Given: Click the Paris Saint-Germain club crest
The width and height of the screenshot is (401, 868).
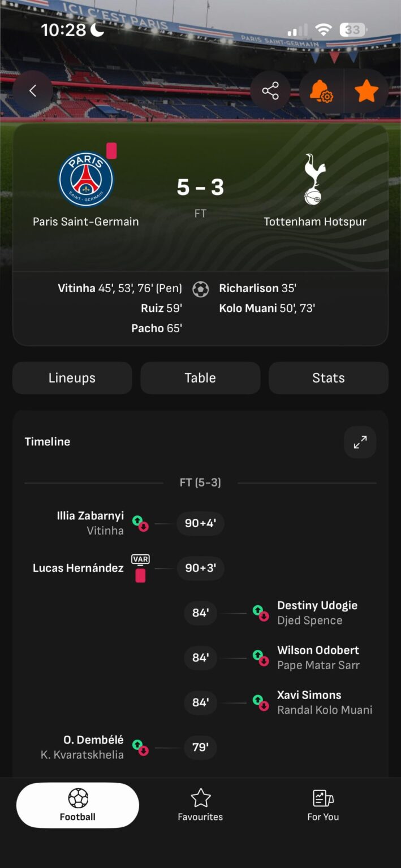Looking at the screenshot, I should 86,178.
